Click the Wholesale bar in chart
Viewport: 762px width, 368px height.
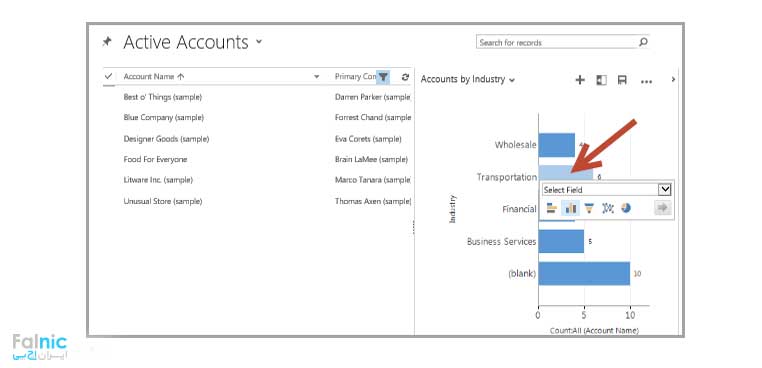[x=557, y=145]
